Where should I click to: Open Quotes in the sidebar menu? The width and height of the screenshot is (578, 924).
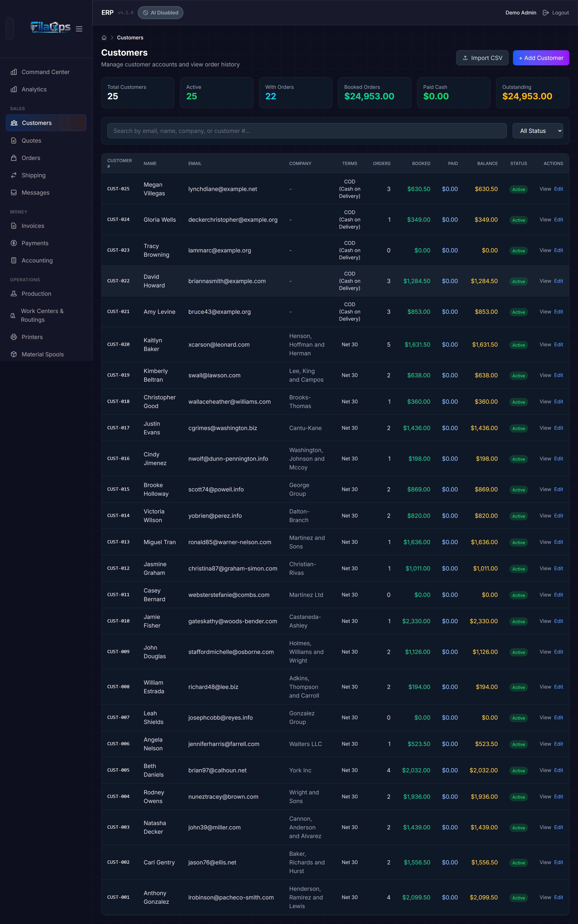pyautogui.click(x=46, y=141)
